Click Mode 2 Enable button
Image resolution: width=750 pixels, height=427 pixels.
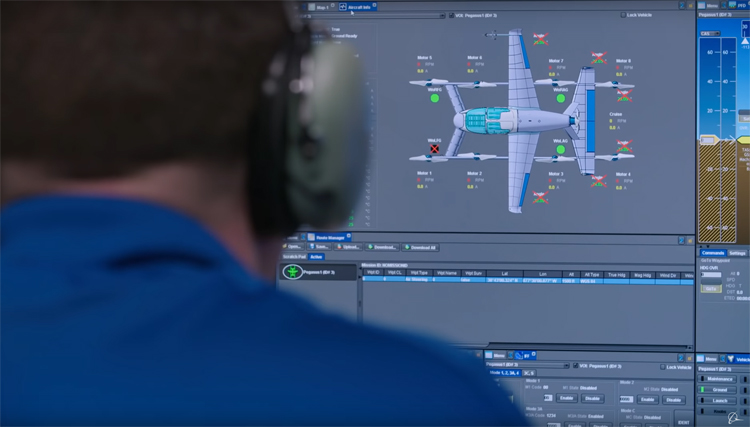647,399
